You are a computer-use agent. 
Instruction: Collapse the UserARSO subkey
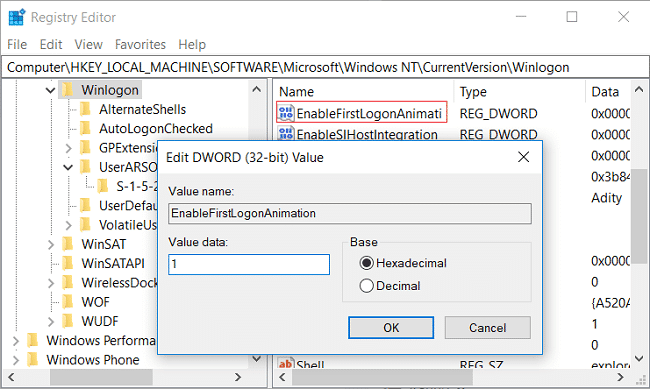pos(68,168)
